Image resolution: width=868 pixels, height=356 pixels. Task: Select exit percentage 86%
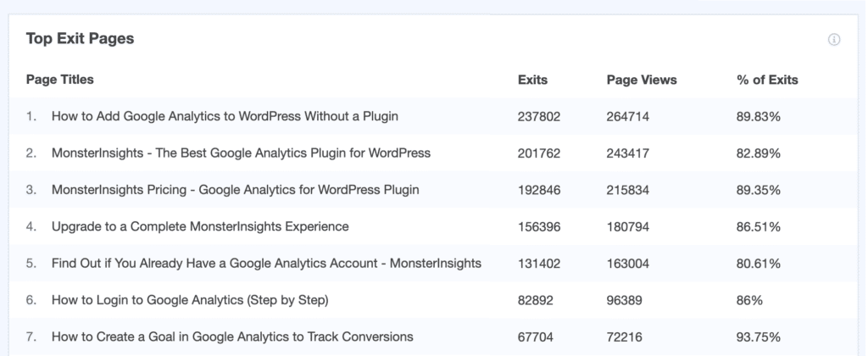coord(749,301)
